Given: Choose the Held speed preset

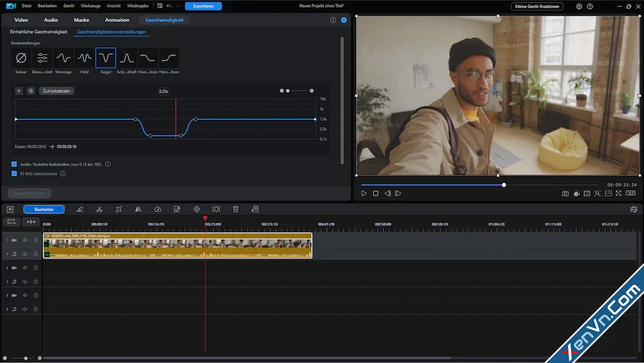Looking at the screenshot, I should click(84, 59).
